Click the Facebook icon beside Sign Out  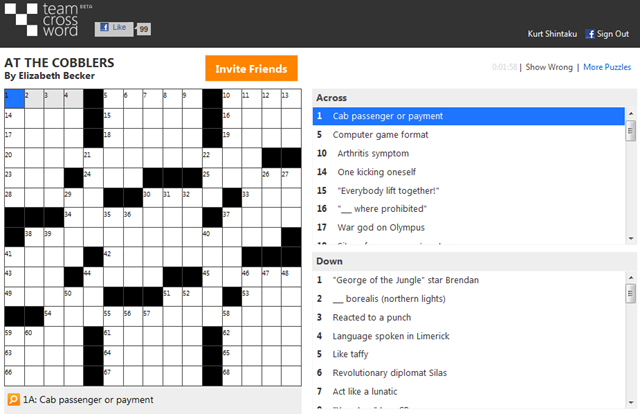coord(590,34)
